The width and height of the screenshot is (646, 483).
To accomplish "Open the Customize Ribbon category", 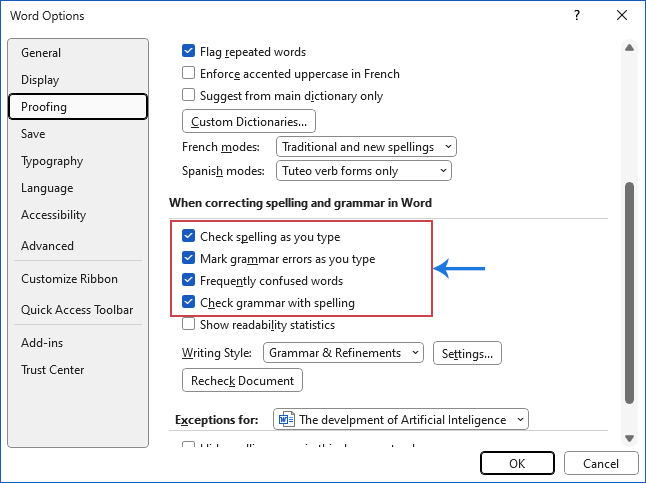I will point(69,279).
